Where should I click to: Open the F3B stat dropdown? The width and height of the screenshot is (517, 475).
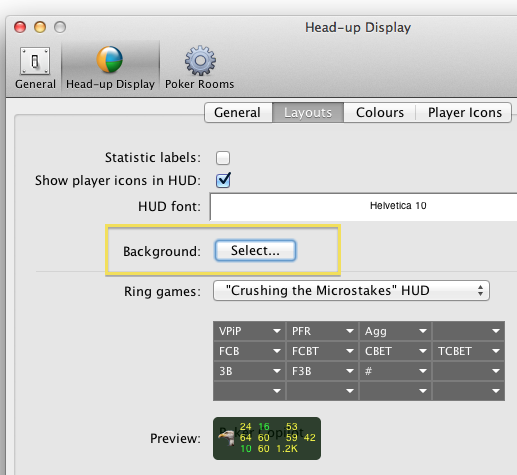(x=322, y=371)
